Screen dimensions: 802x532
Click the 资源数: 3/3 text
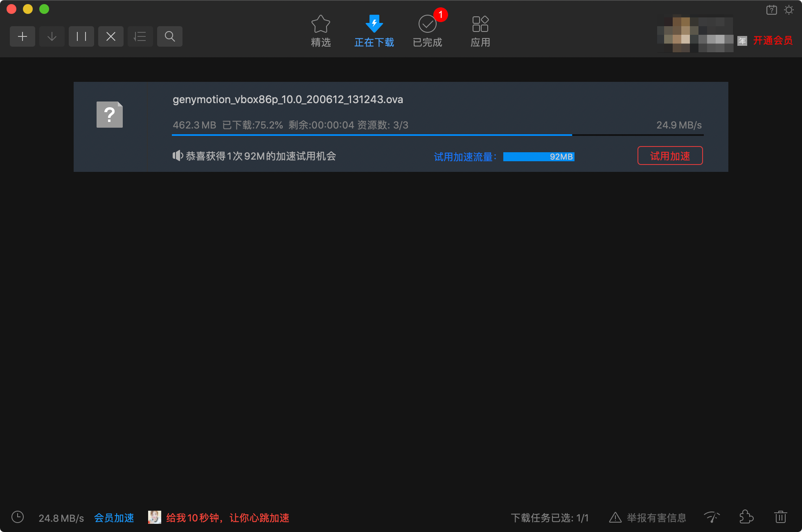click(383, 125)
